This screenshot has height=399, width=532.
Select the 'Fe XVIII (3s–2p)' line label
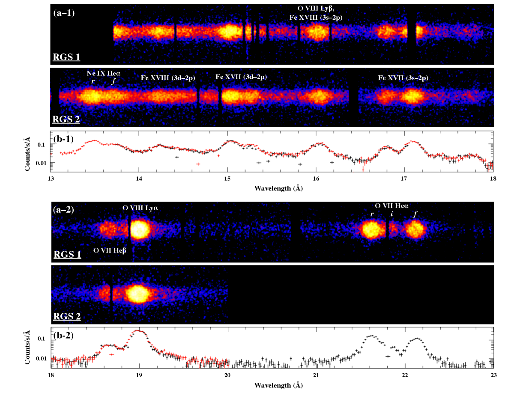coord(316,18)
